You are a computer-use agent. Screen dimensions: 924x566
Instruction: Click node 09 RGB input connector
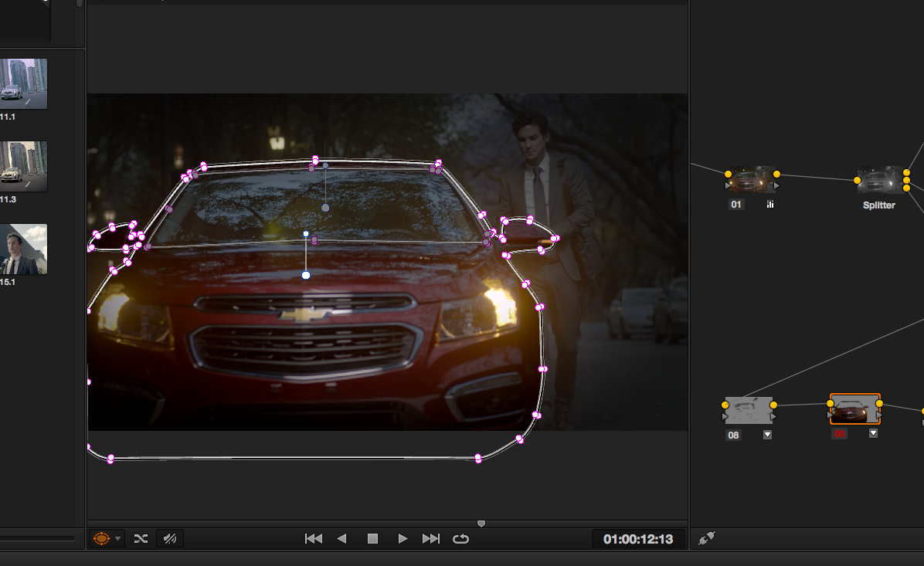point(831,403)
